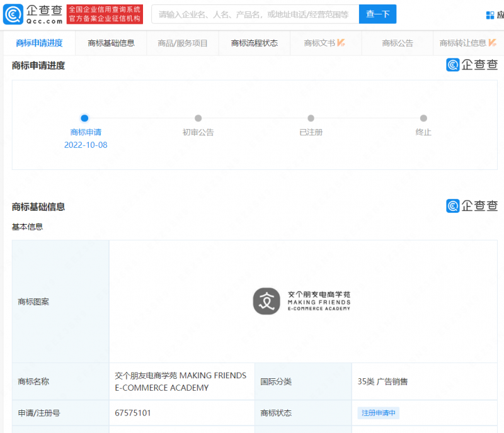Image resolution: width=504 pixels, height=433 pixels.
Task: Click the 基本信息 subheading
Action: click(x=27, y=227)
